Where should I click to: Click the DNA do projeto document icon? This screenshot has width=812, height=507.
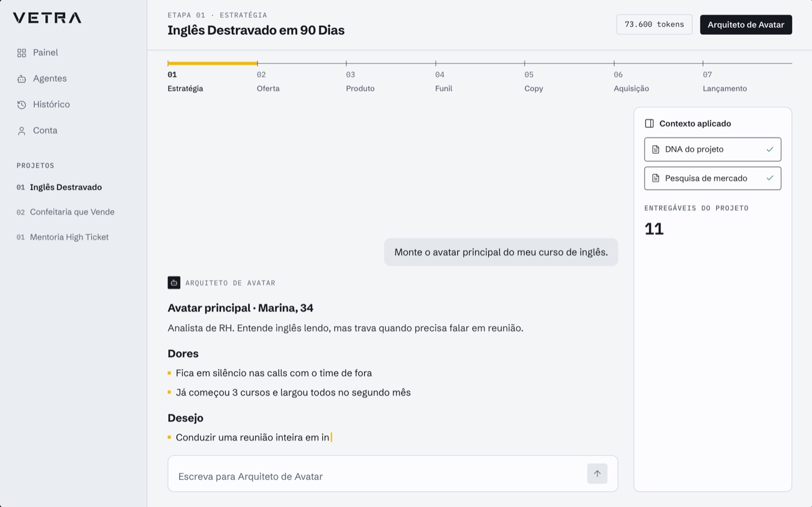click(655, 150)
